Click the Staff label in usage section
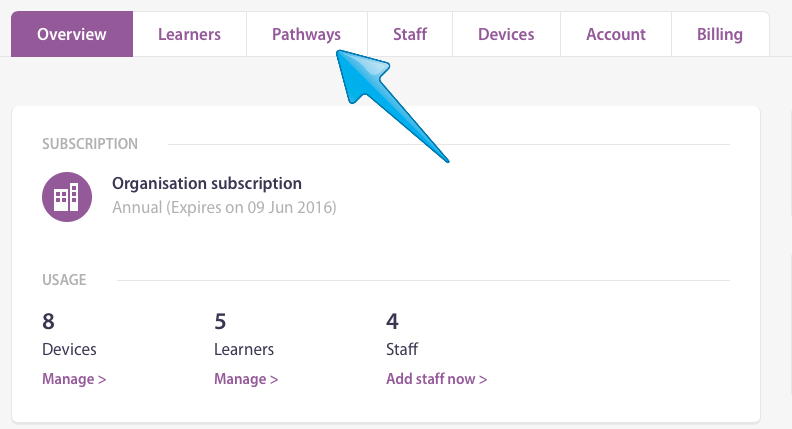Image resolution: width=792 pixels, height=429 pixels. click(x=402, y=350)
